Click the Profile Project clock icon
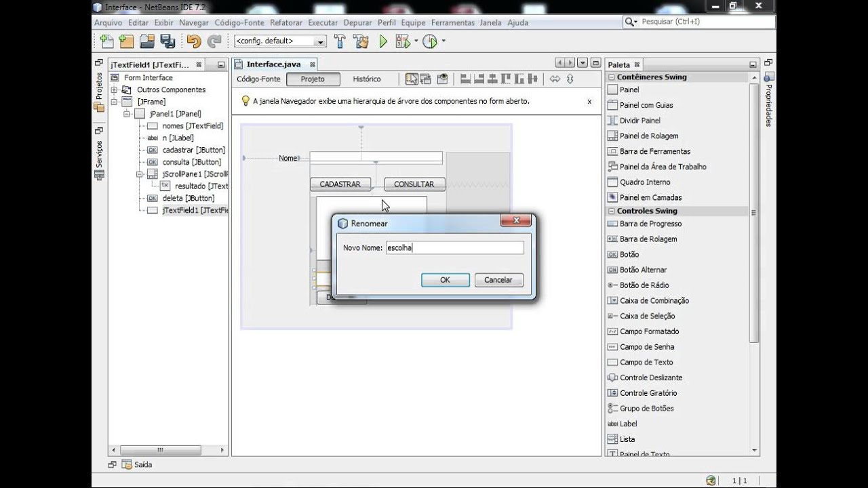The width and height of the screenshot is (868, 488). coord(430,41)
